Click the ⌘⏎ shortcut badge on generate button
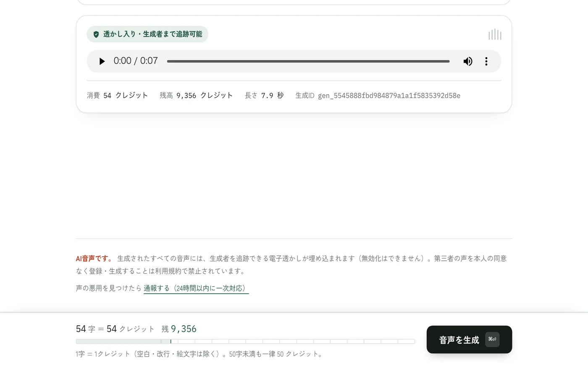 tap(492, 339)
